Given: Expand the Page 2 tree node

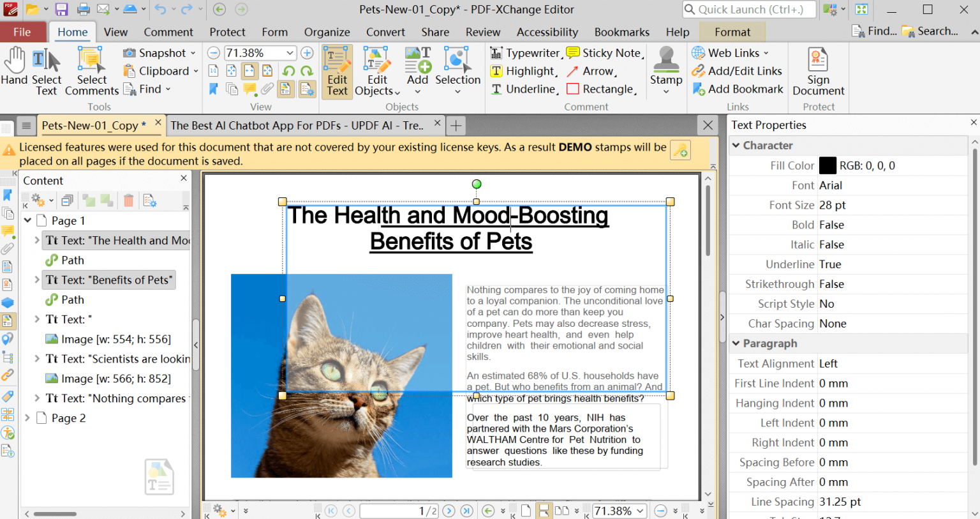Looking at the screenshot, I should coord(27,418).
